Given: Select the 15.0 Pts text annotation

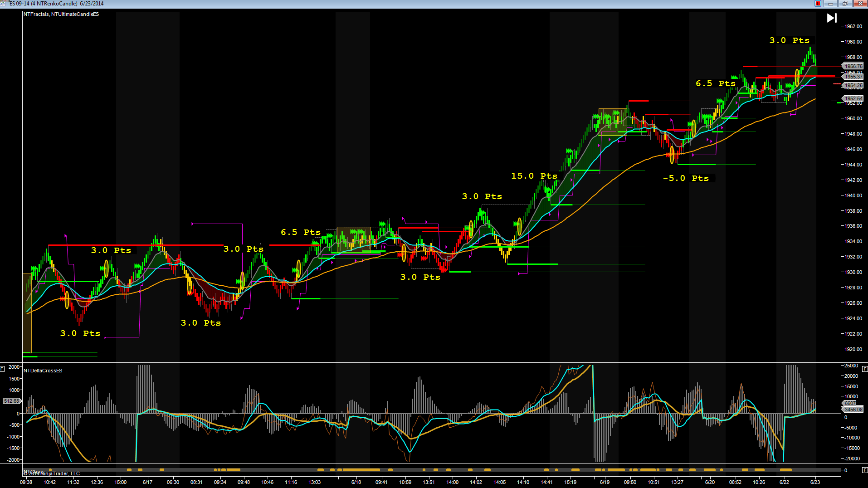Looking at the screenshot, I should click(x=534, y=176).
